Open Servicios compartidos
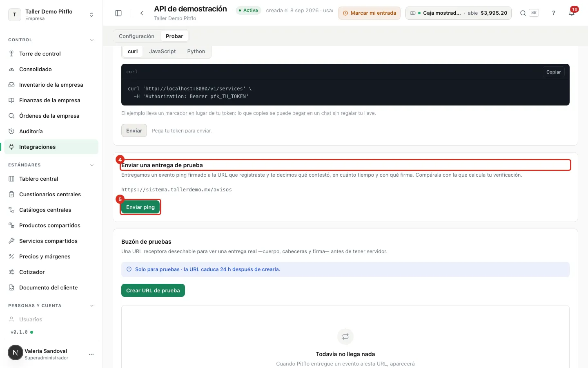This screenshot has width=588, height=368. 51,241
